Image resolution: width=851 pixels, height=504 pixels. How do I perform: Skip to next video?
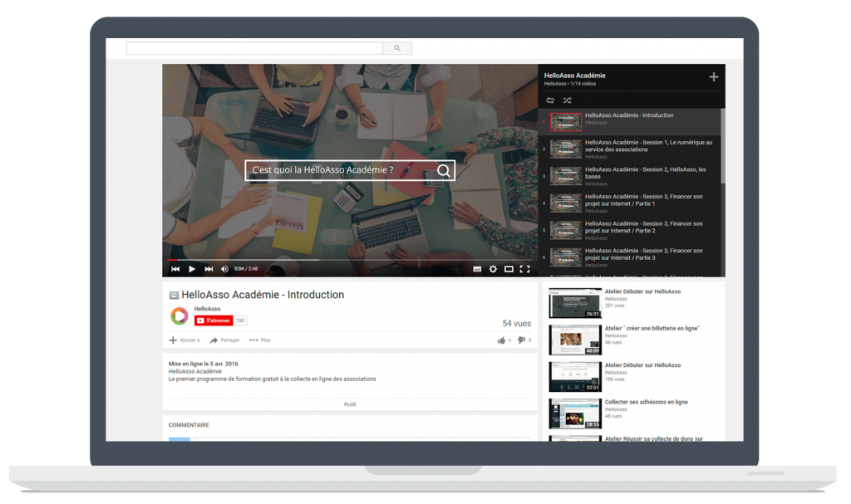(209, 269)
